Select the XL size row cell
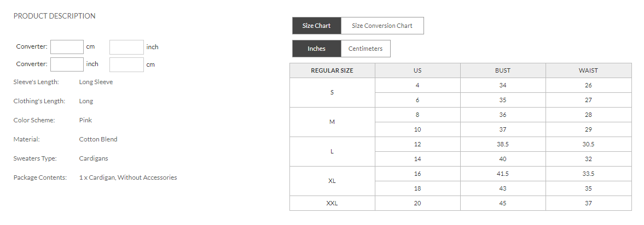644x225 pixels. click(x=332, y=181)
